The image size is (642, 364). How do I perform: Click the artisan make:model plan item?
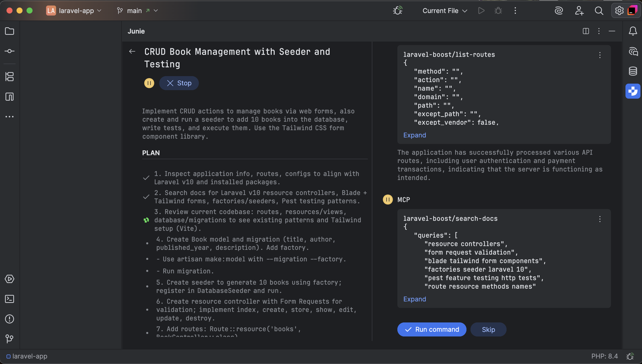tap(251, 259)
